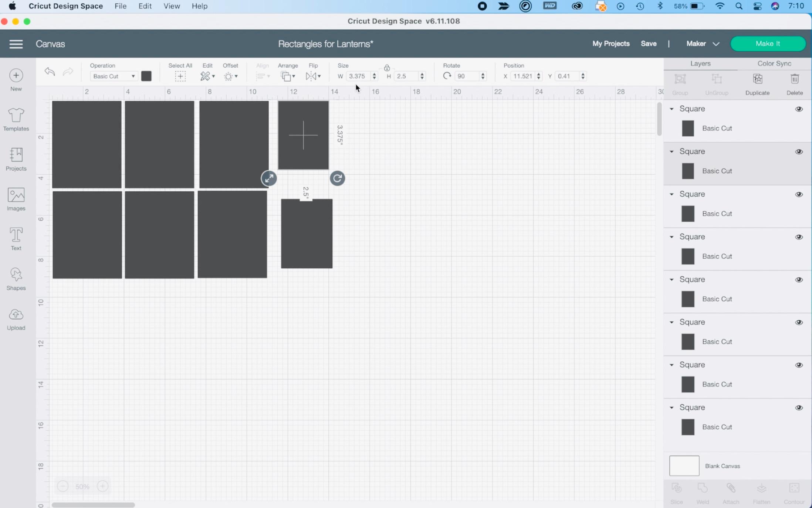Open the Images library
Image resolution: width=812 pixels, height=508 pixels.
pyautogui.click(x=16, y=199)
